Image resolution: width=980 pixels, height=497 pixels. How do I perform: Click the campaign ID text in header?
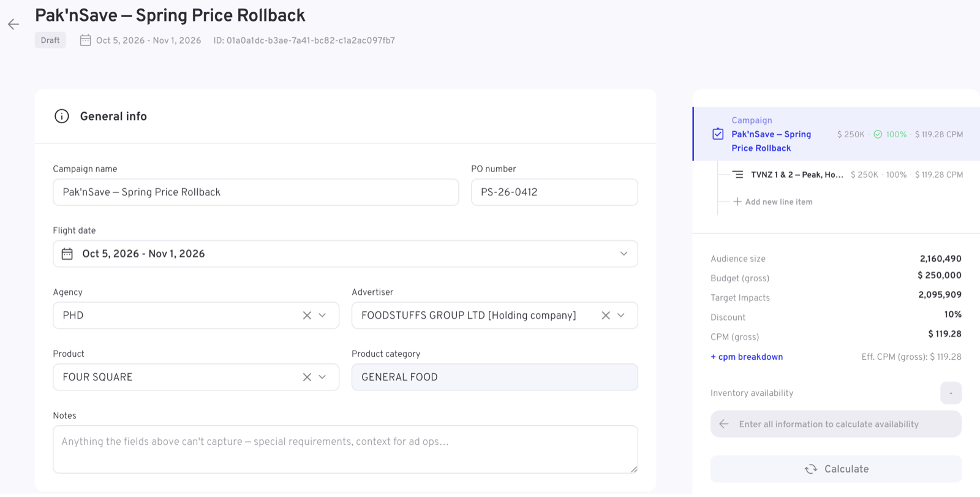click(304, 40)
